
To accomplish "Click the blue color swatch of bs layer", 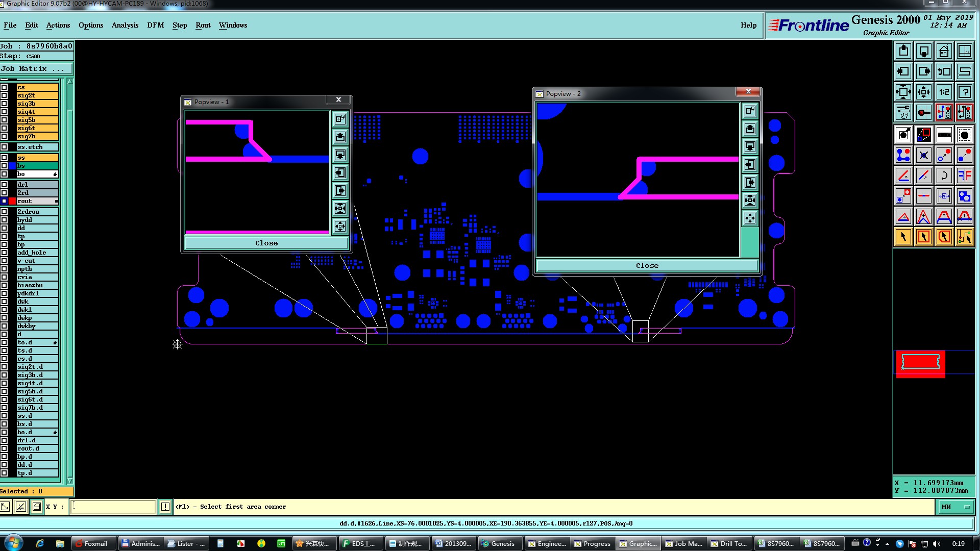I will pos(12,166).
